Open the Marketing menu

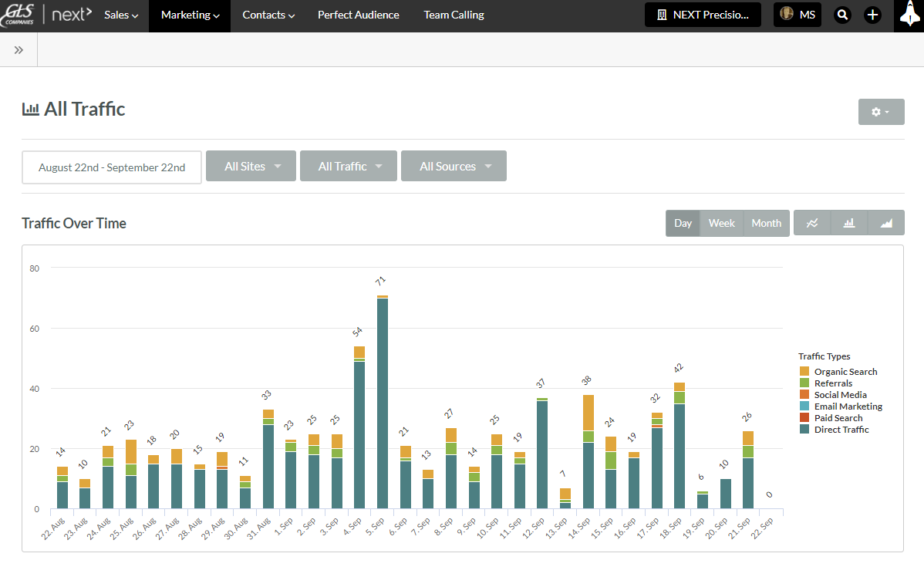tap(190, 15)
